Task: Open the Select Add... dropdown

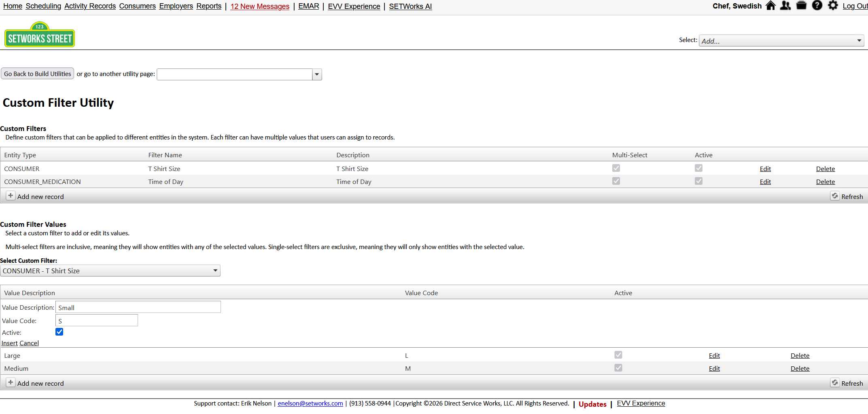Action: click(781, 41)
